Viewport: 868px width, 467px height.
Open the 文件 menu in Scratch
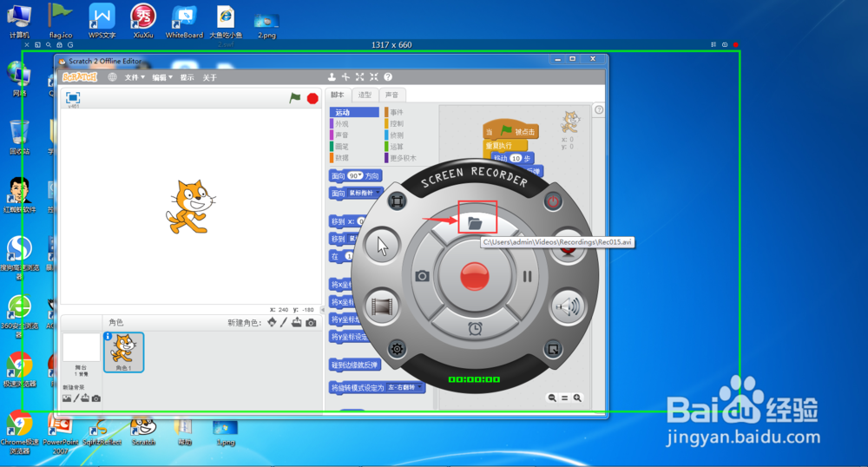pyautogui.click(x=135, y=77)
